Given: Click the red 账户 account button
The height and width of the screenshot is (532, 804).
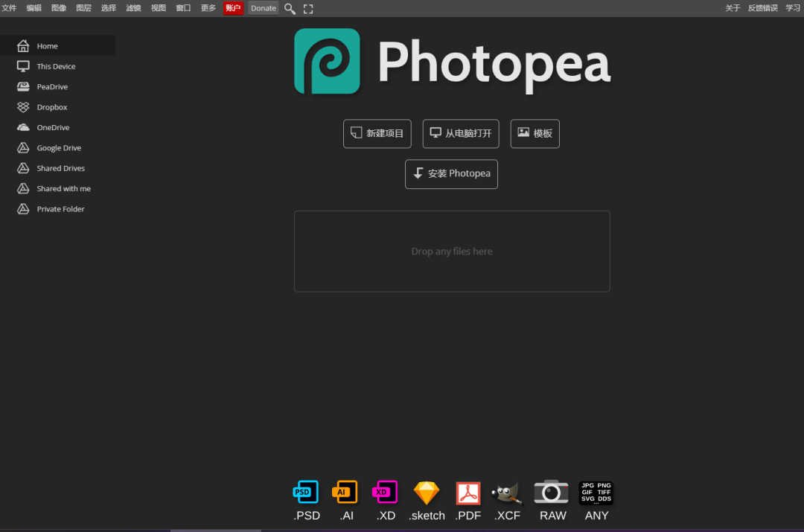Looking at the screenshot, I should tap(233, 8).
